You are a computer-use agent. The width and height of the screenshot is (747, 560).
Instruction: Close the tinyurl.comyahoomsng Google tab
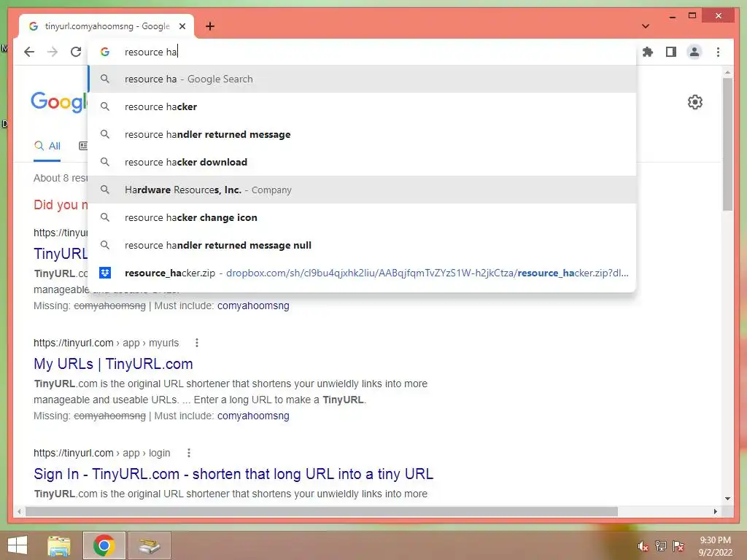[x=182, y=26]
